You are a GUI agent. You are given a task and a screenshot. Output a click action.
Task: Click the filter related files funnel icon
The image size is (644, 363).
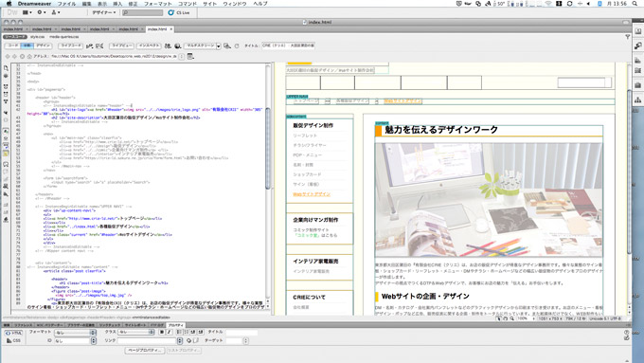[628, 37]
